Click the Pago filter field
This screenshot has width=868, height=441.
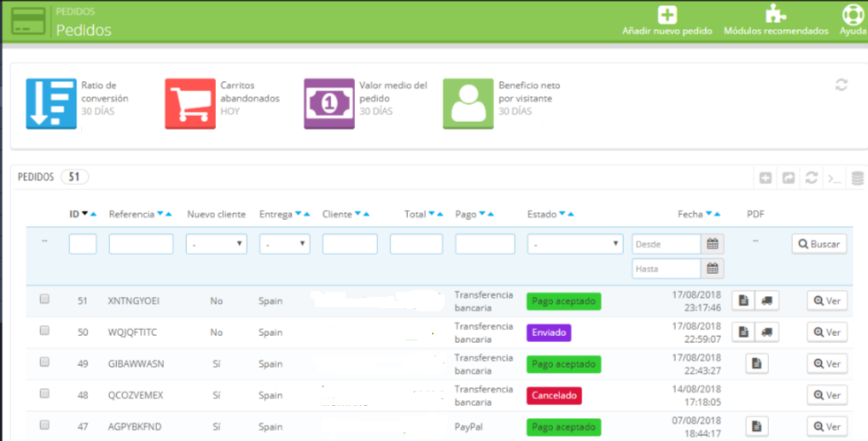(x=485, y=244)
